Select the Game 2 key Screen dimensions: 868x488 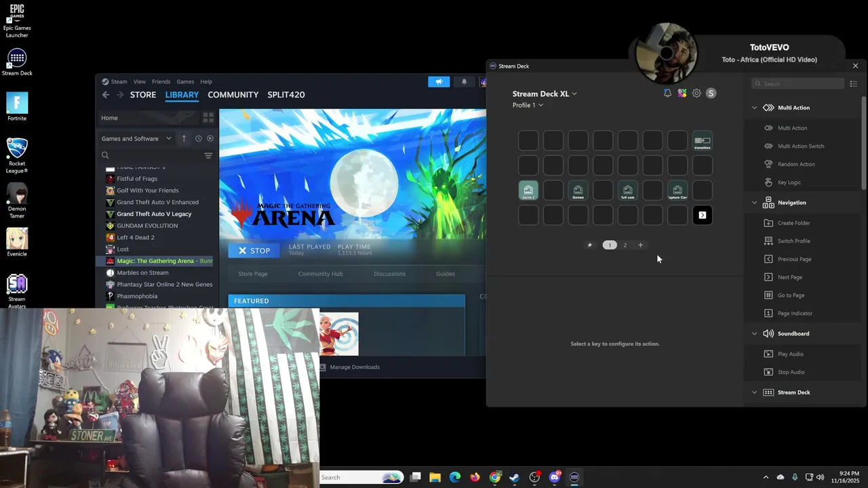(528, 190)
